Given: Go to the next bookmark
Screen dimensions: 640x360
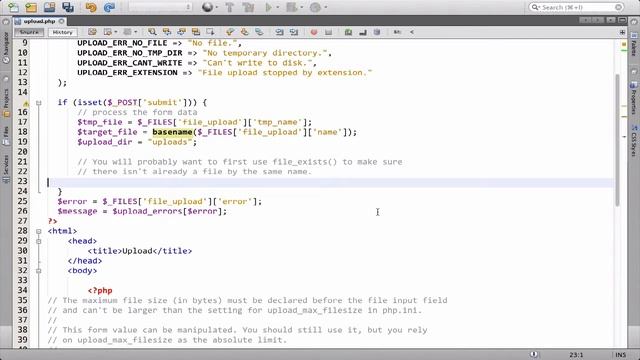Looking at the screenshot, I should [x=244, y=32].
